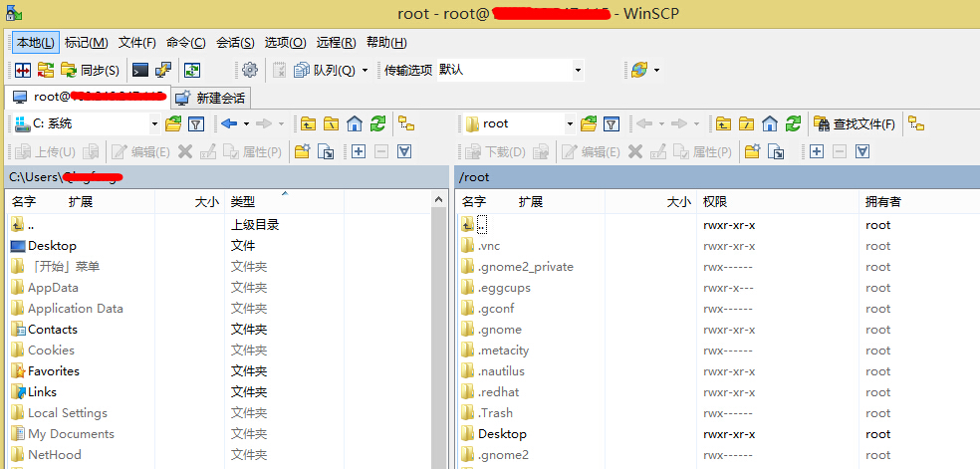Click local panel open directory icon

click(x=173, y=123)
